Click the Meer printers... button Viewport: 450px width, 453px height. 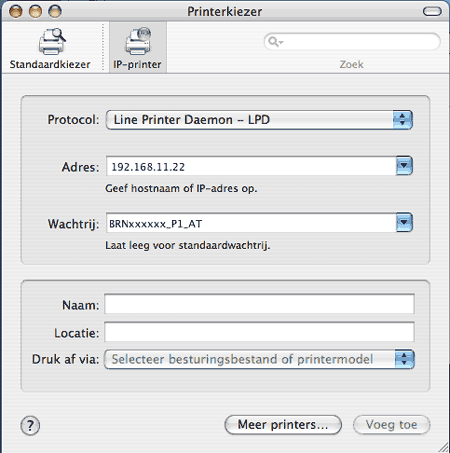(x=283, y=425)
